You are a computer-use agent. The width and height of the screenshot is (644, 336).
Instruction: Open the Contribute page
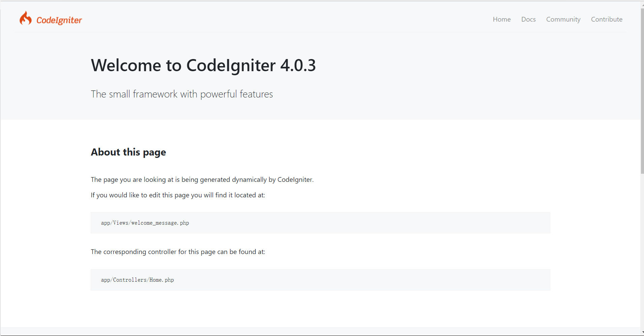pyautogui.click(x=607, y=19)
